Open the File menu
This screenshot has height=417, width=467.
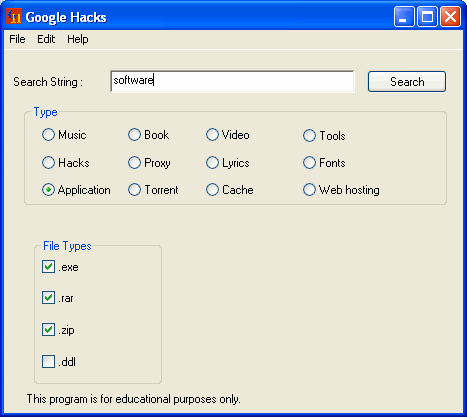tap(17, 39)
